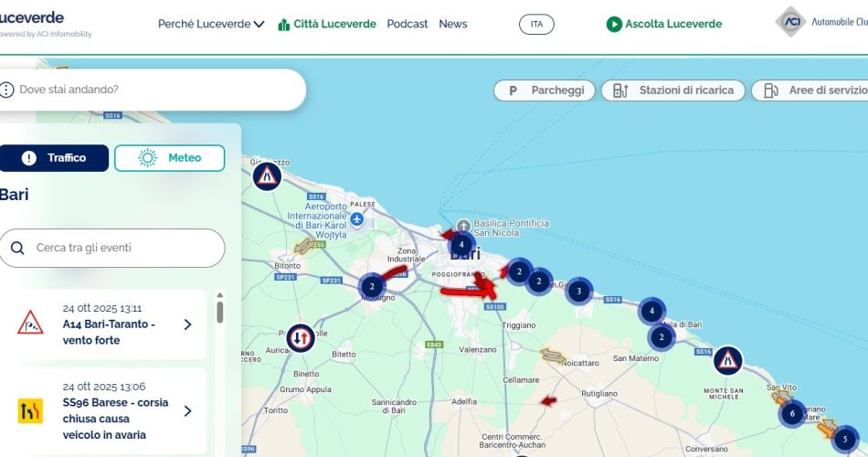Expand SS96 Barese event chevron

point(187,410)
